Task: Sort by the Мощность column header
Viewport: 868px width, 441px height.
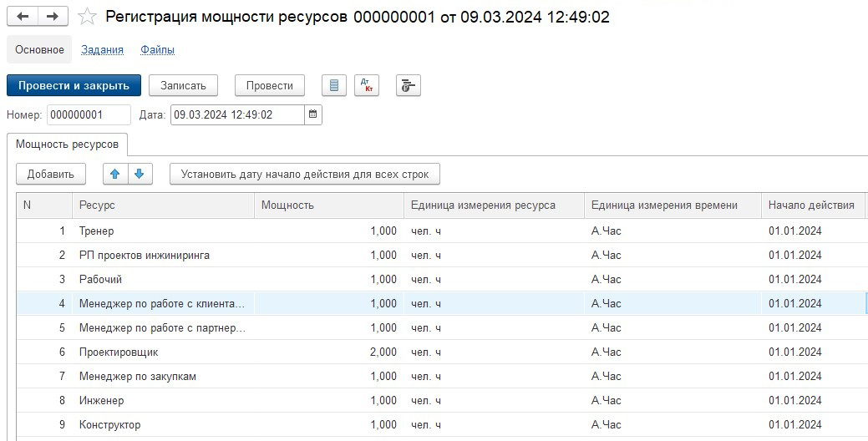Action: pyautogui.click(x=329, y=205)
